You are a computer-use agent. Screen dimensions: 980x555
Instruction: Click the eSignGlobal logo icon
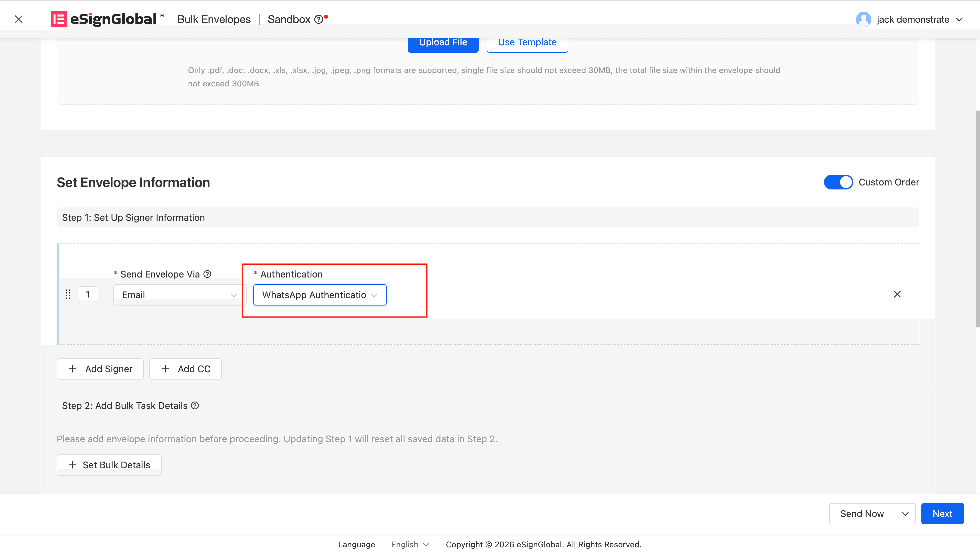pos(58,19)
